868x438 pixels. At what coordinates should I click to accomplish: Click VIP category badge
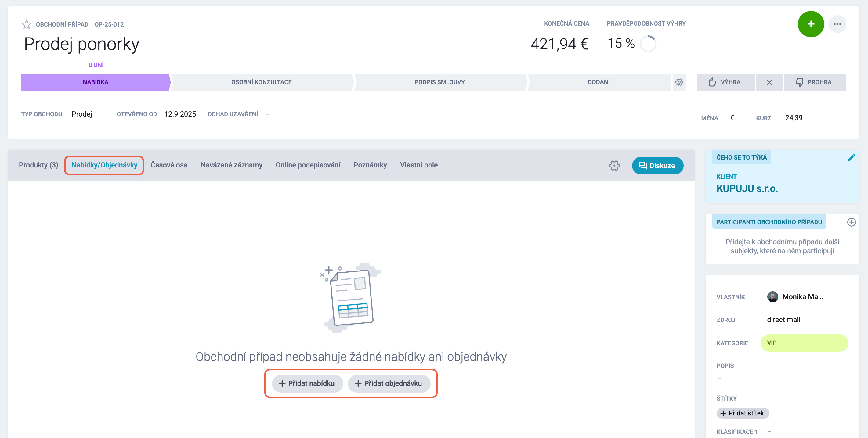coord(804,343)
